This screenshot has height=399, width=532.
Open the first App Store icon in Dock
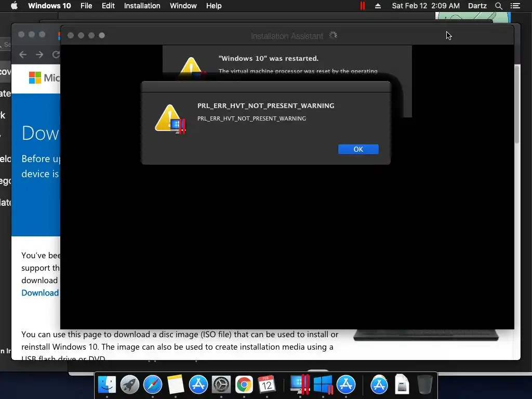coord(198,385)
